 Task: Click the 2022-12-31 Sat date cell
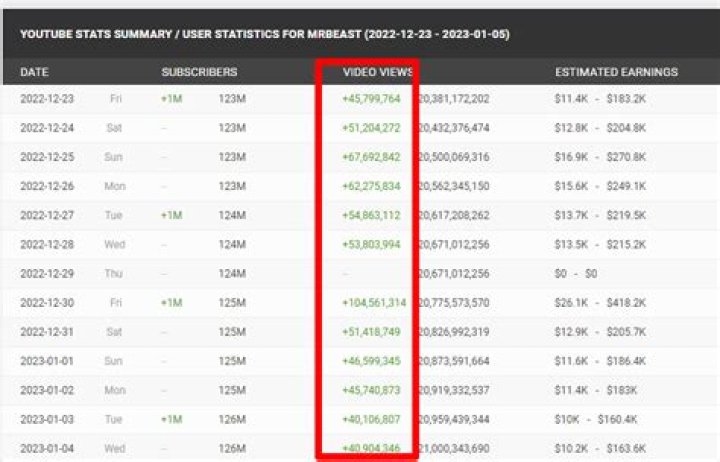point(47,331)
